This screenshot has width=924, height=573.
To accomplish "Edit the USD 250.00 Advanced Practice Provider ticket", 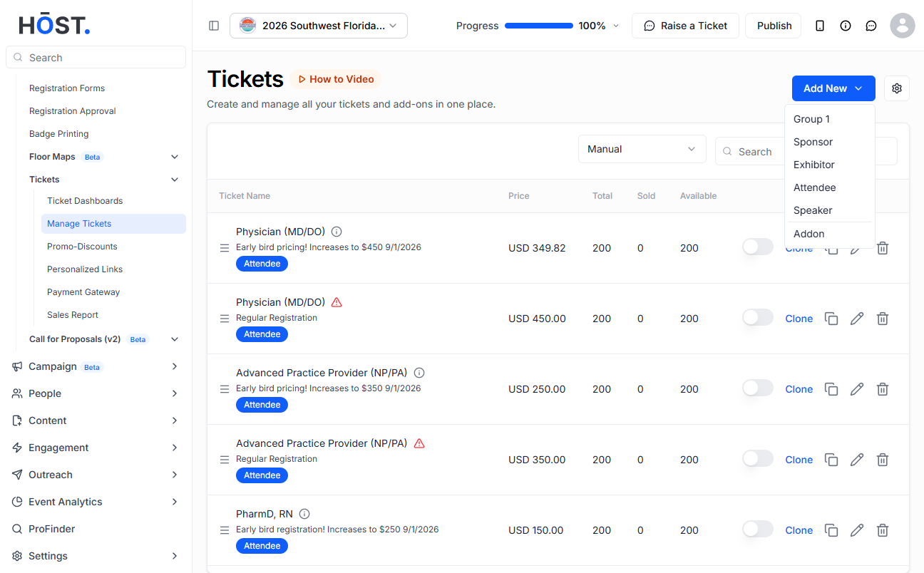I will [x=857, y=389].
